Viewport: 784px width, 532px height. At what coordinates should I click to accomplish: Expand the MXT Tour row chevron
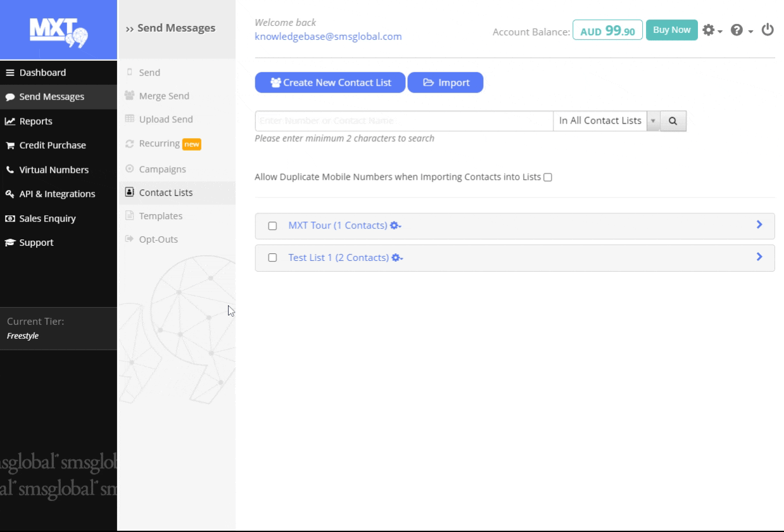[x=759, y=225]
